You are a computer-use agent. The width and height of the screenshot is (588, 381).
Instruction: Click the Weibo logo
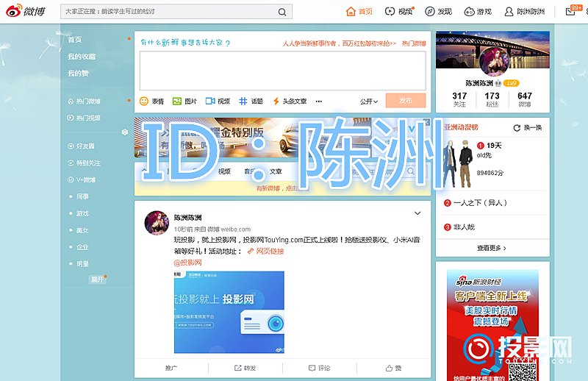click(26, 11)
